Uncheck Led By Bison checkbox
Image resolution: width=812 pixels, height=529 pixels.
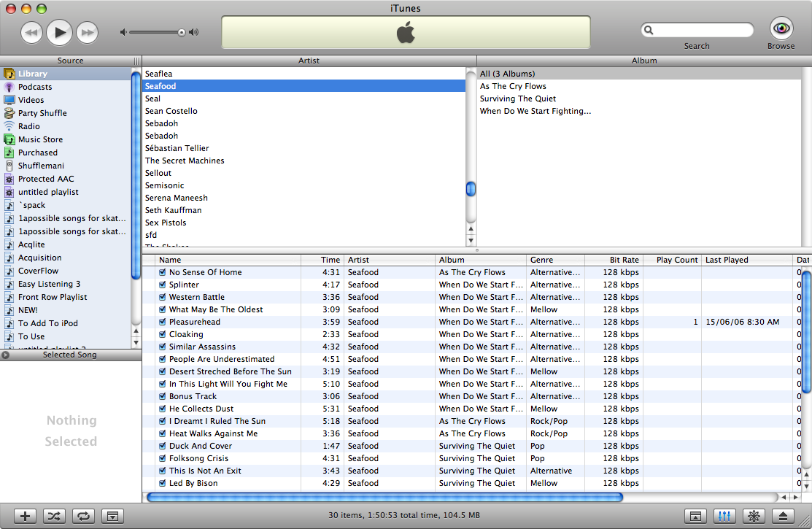click(163, 483)
